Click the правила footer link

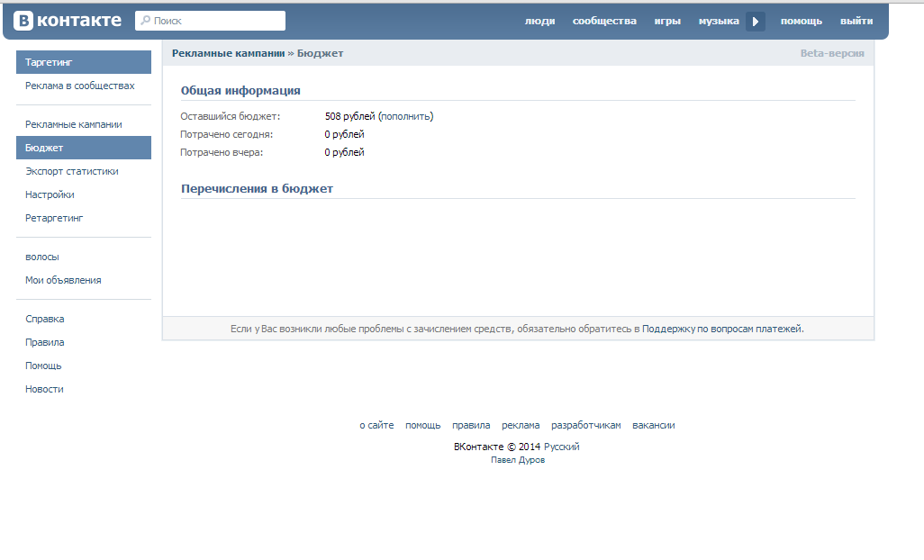point(471,426)
